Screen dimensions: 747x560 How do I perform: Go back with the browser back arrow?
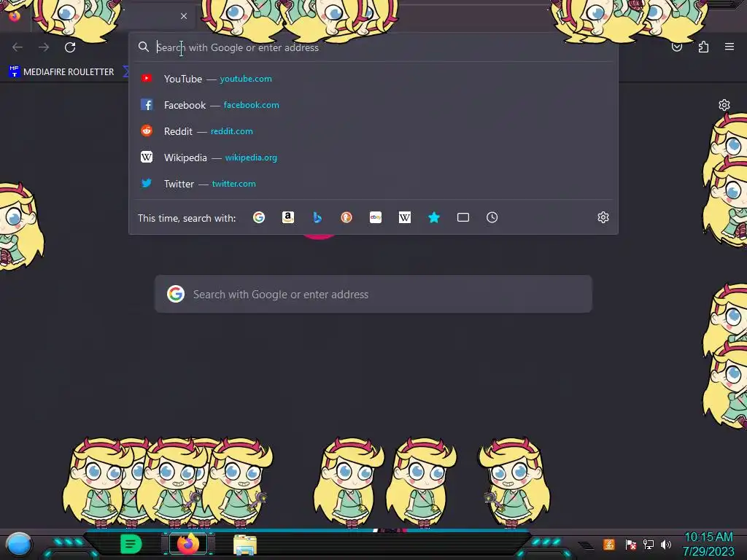tap(18, 47)
